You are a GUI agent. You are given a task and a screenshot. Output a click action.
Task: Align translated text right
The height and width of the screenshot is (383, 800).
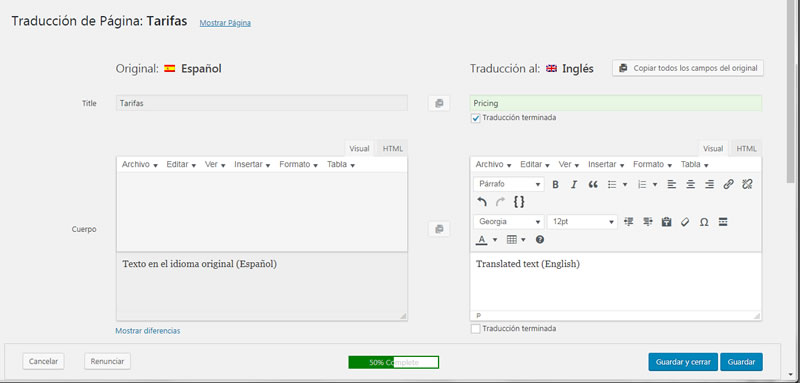[709, 185]
